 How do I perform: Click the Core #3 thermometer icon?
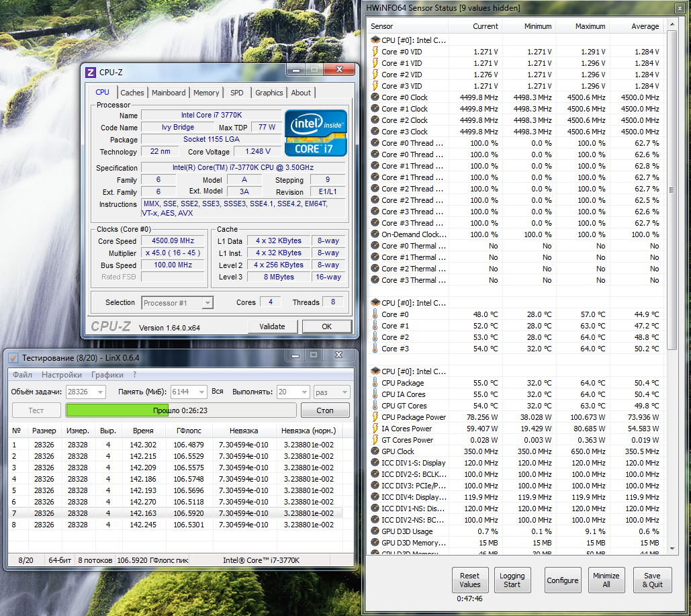click(x=375, y=349)
